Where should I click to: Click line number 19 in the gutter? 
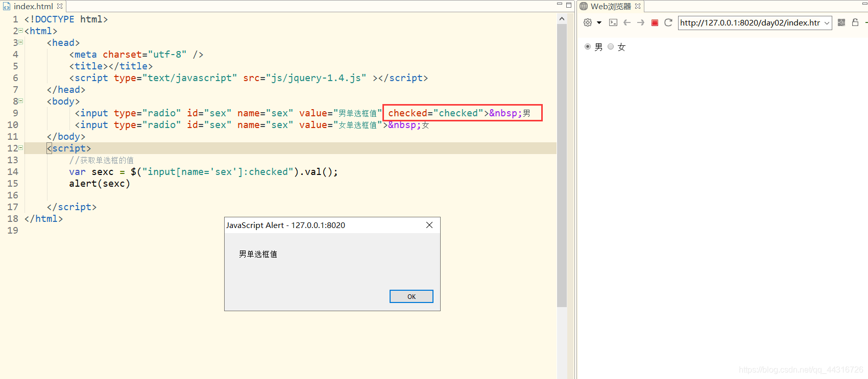[x=13, y=231]
